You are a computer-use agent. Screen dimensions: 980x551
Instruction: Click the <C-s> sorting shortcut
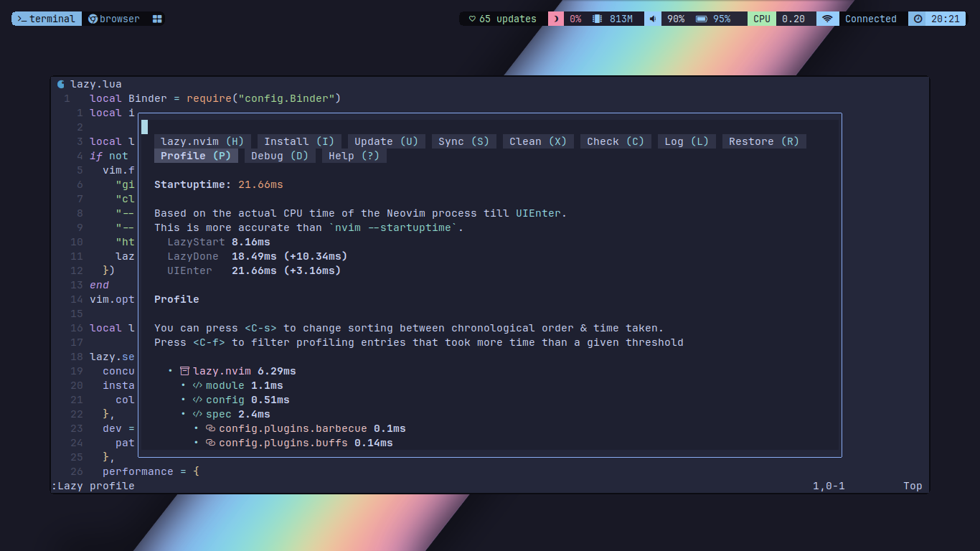pos(260,328)
